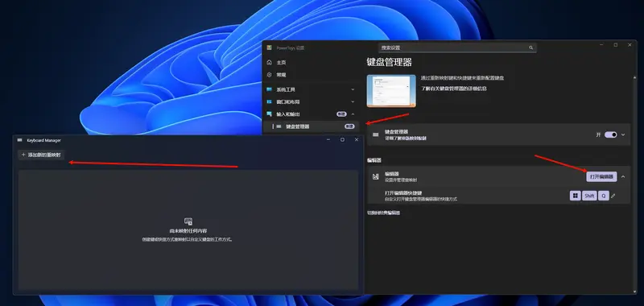Collapse the Input and Output sidebar group
The width and height of the screenshot is (644, 306).
coord(353,114)
